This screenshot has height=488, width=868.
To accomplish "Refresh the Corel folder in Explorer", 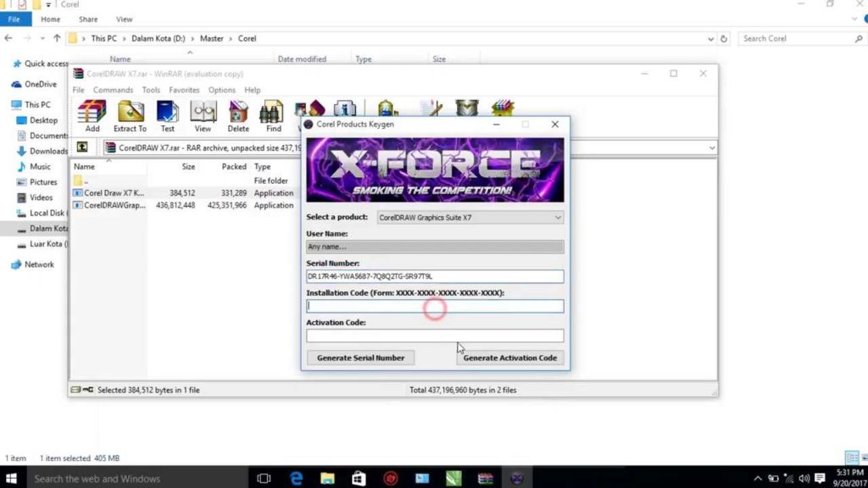I will coord(723,39).
